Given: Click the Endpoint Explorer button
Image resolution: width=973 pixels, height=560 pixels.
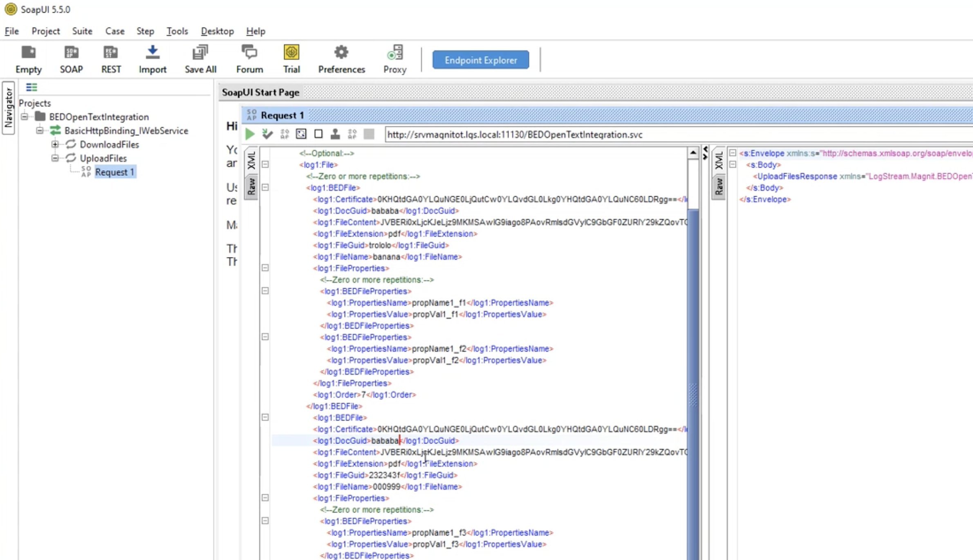Looking at the screenshot, I should point(480,60).
